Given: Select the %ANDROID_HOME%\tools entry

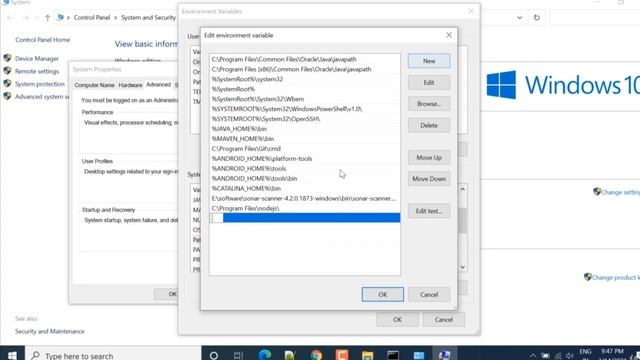Looking at the screenshot, I should (304, 169).
